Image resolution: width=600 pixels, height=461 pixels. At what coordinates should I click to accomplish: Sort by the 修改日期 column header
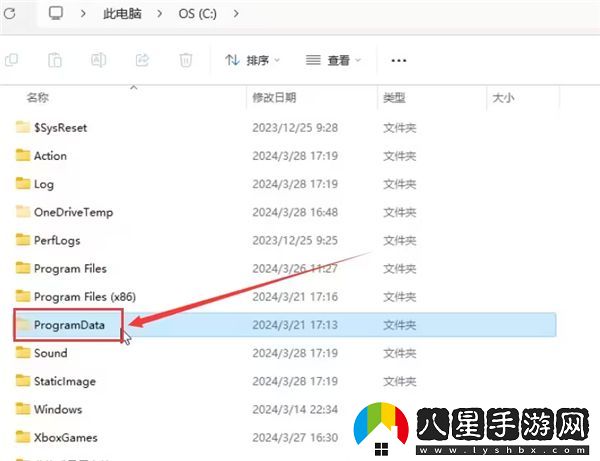(x=274, y=98)
